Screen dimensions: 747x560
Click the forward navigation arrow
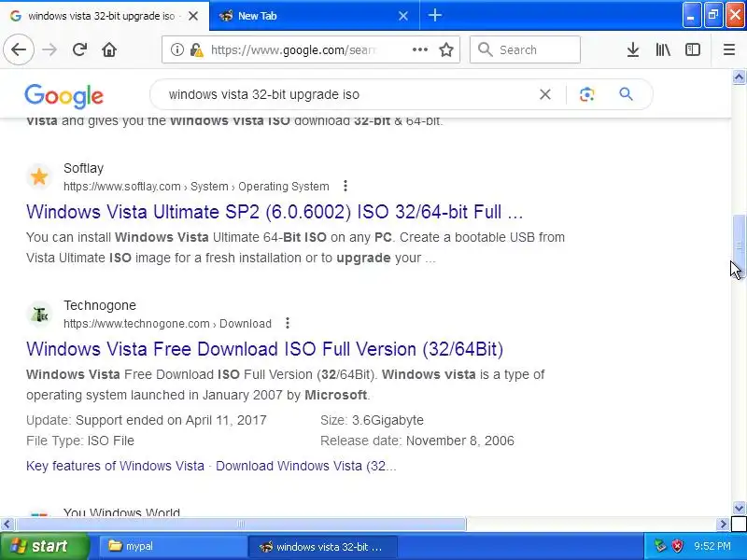click(49, 49)
